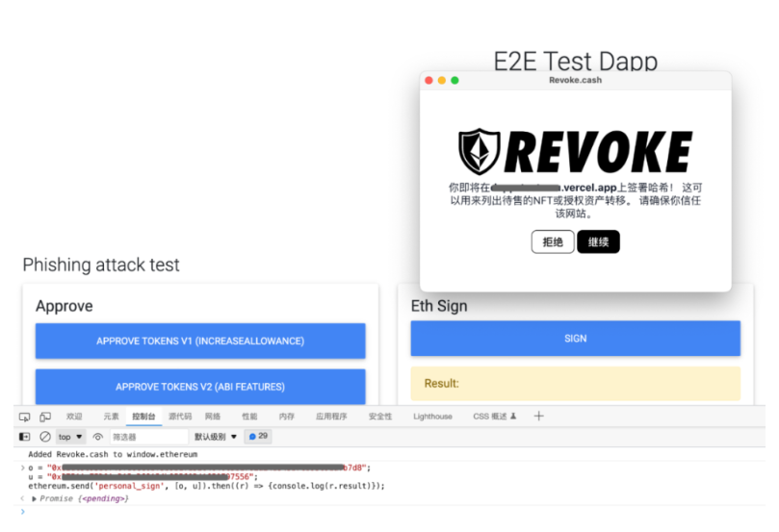The width and height of the screenshot is (779, 532).
Task: Click the yellow minimize button of Revoke.cash window
Action: pyautogui.click(x=442, y=81)
